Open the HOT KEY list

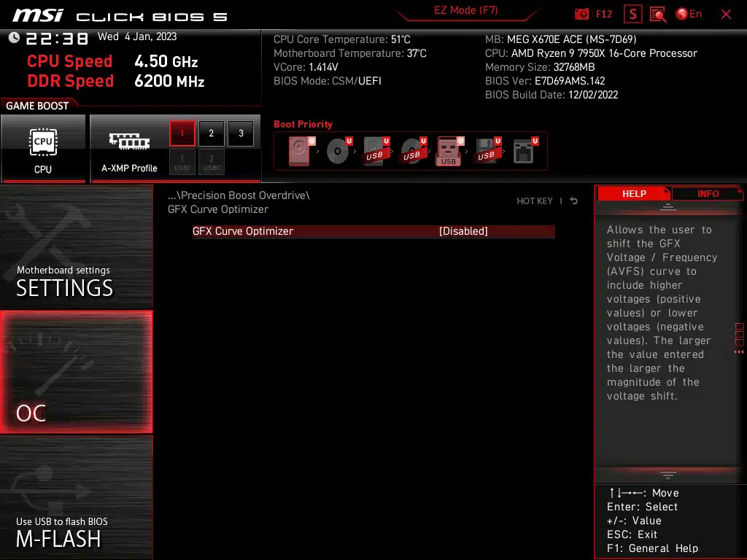[x=535, y=201]
